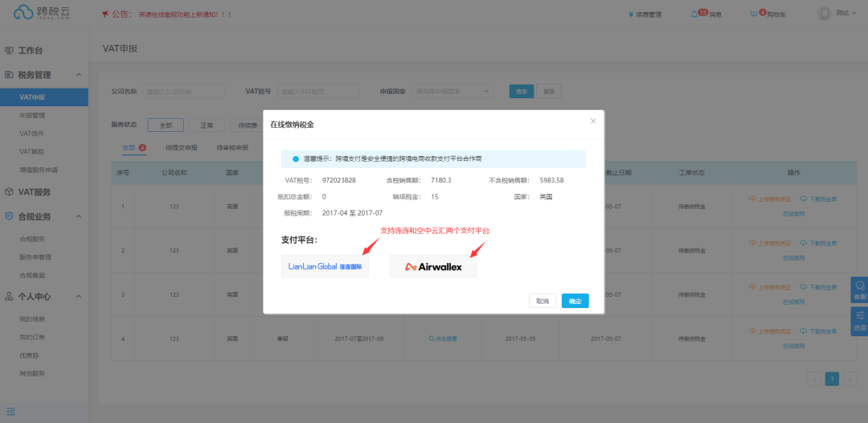This screenshot has height=423, width=868.
Task: Open the 客服 floating side button
Action: (860, 290)
